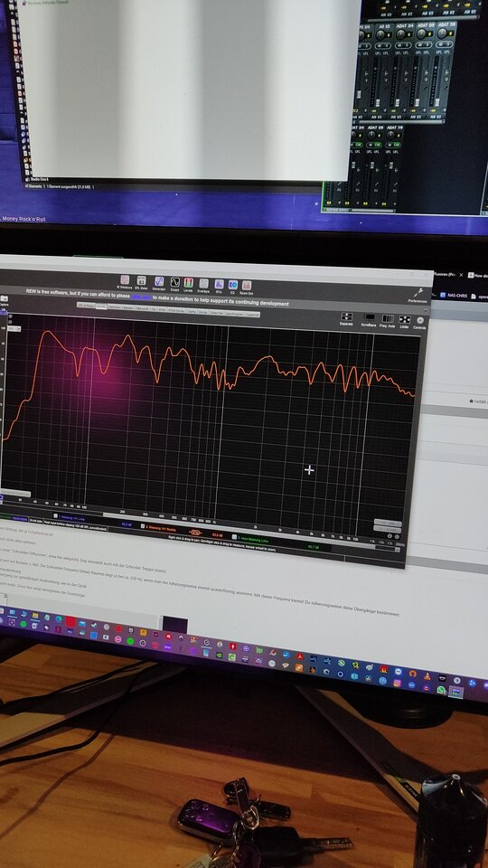The width and height of the screenshot is (488, 868).
Task: Open the EQ window icon
Action: click(x=233, y=287)
